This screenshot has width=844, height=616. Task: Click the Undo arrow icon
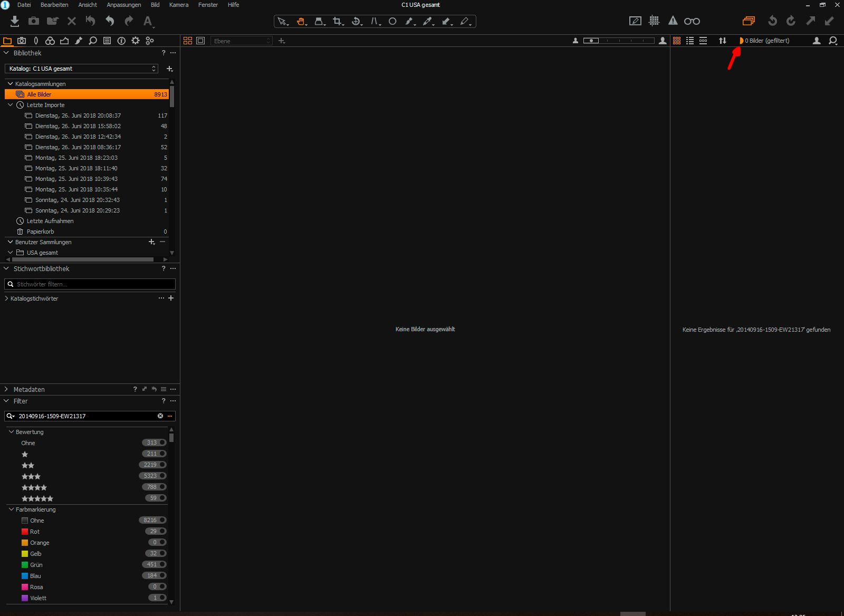110,21
